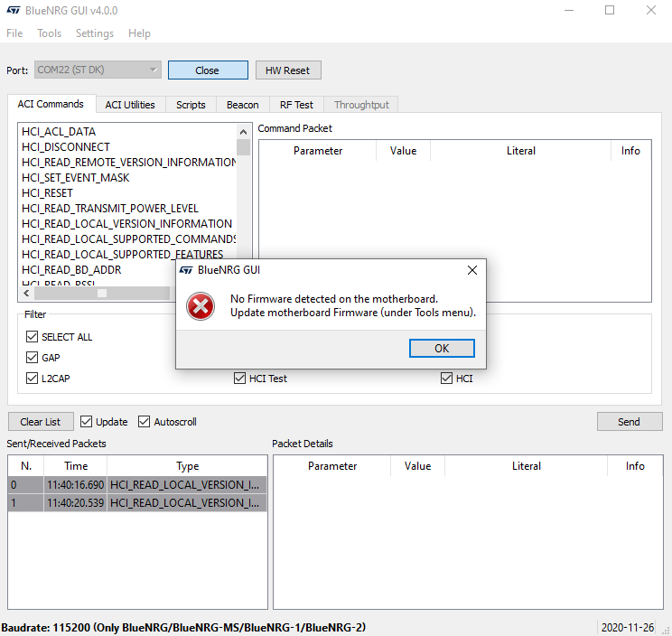Click Packet Details Literal column header

pyautogui.click(x=527, y=466)
